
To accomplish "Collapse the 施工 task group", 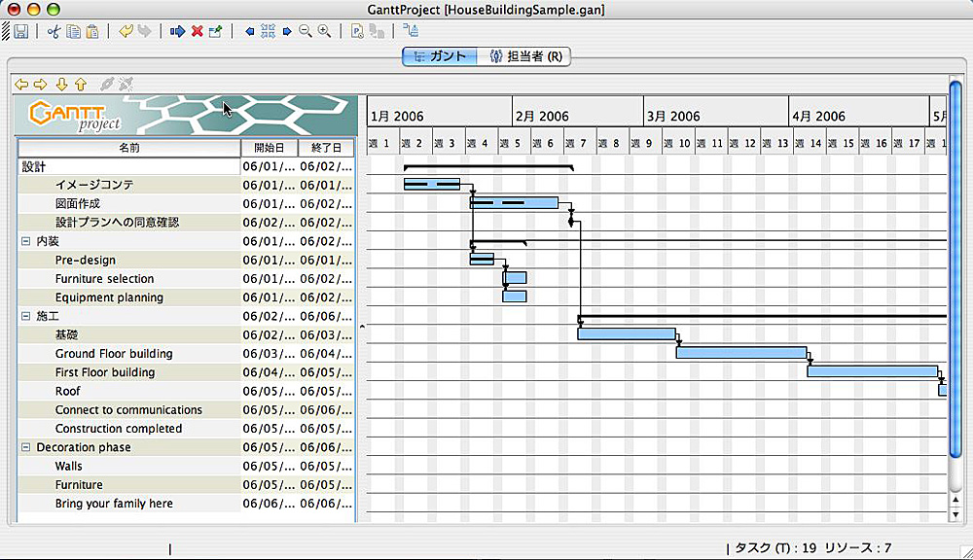I will coord(26,316).
